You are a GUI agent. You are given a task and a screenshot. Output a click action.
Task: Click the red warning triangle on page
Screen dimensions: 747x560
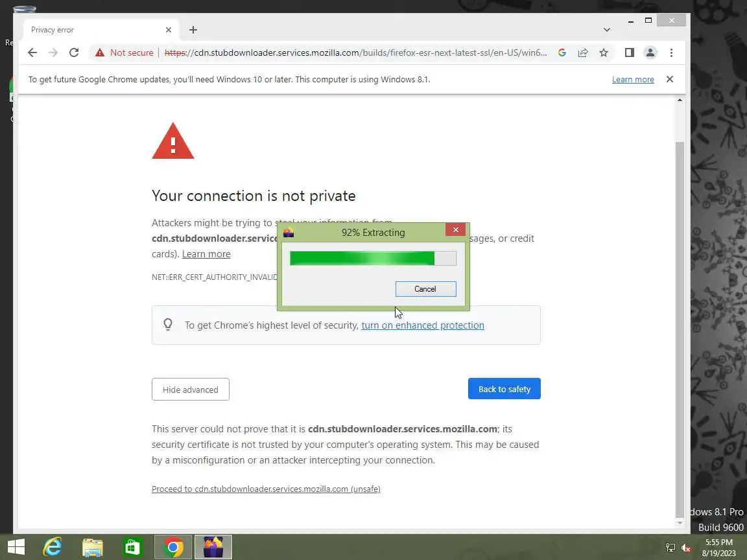(x=173, y=141)
